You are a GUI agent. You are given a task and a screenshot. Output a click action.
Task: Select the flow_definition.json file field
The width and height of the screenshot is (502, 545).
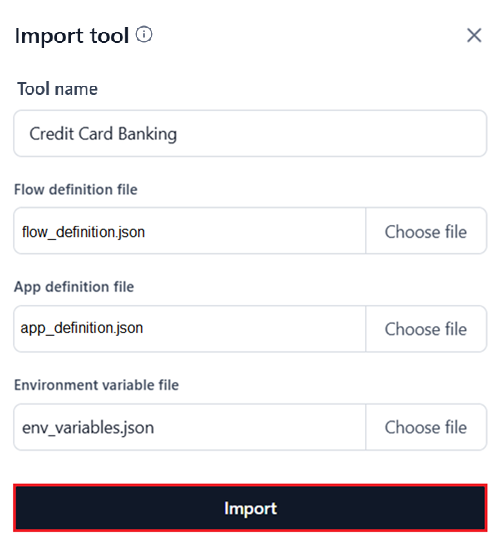pos(190,231)
